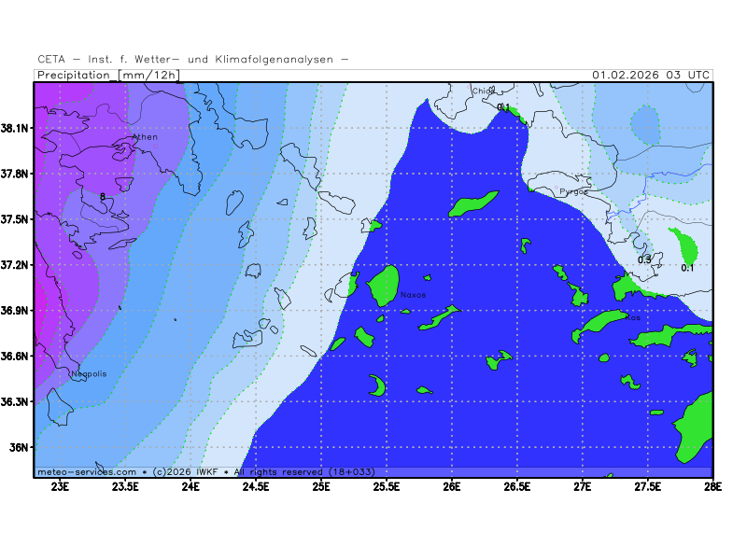Select the 01.02.2026 03 UTC timestamp

(651, 75)
